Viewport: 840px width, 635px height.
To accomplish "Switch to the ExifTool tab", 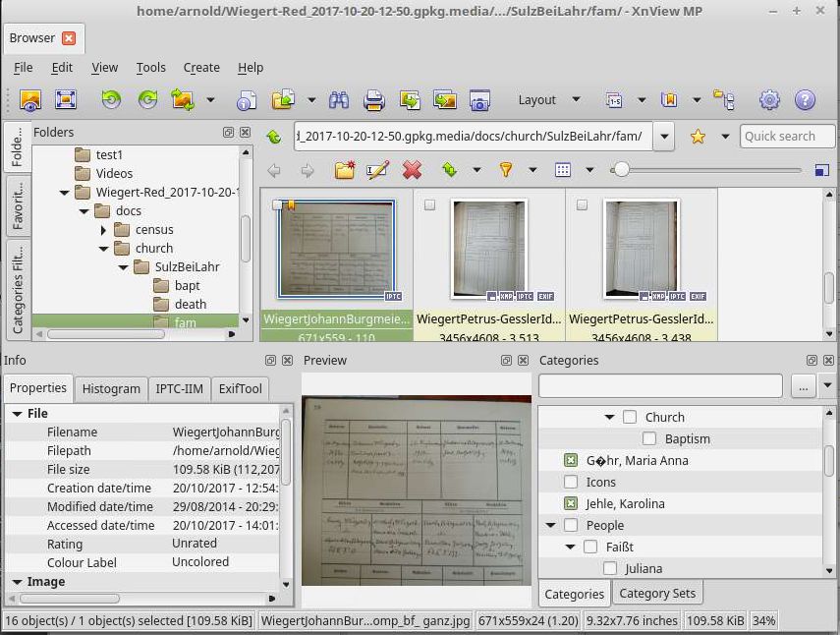I will [x=240, y=389].
